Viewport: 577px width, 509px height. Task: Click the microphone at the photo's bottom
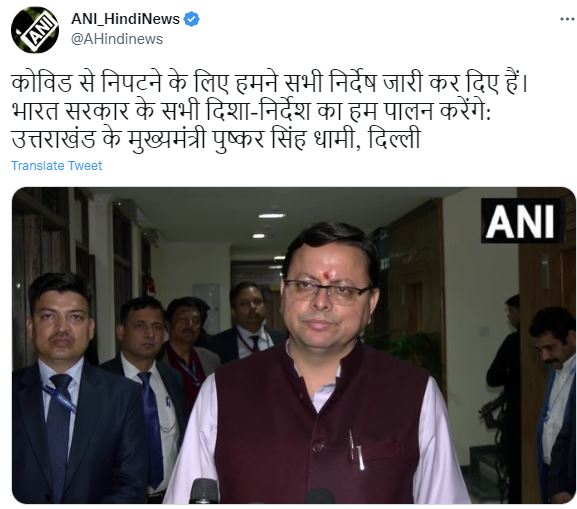pyautogui.click(x=204, y=491)
